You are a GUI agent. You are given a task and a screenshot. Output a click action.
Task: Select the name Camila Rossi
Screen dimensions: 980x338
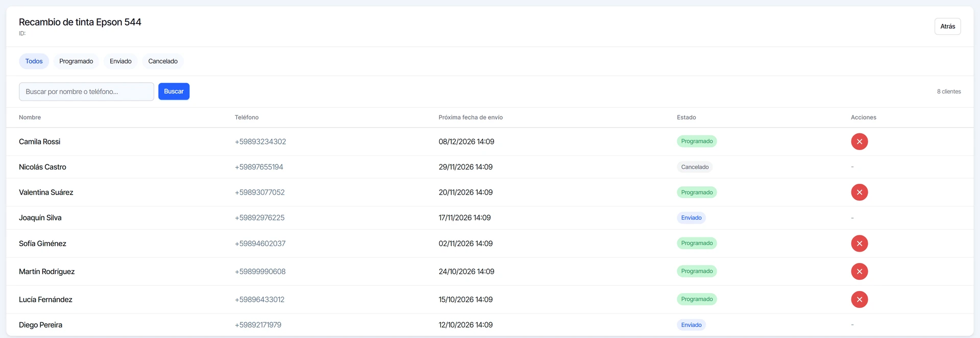click(39, 141)
